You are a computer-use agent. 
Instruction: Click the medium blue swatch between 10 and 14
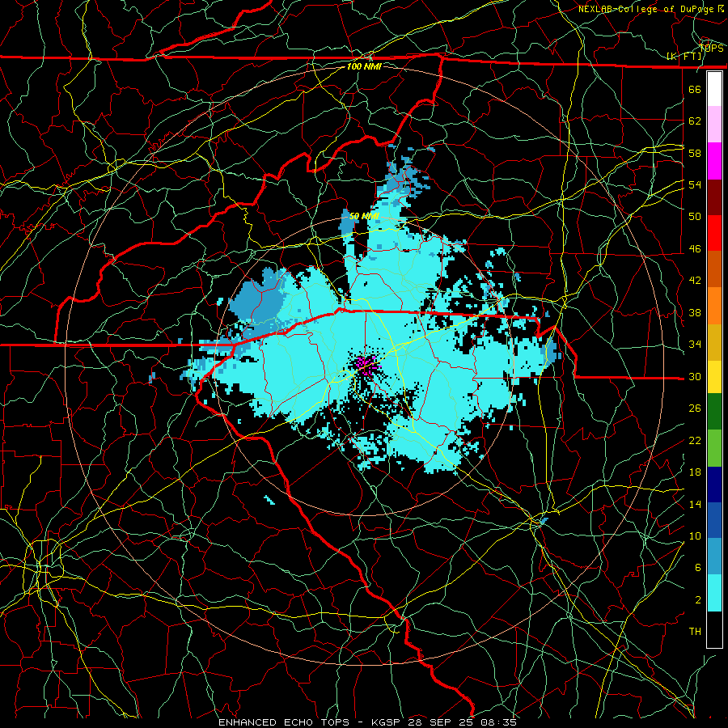[x=714, y=520]
